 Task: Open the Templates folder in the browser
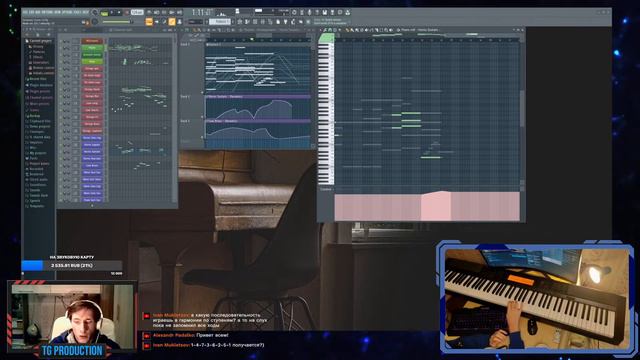click(36, 206)
